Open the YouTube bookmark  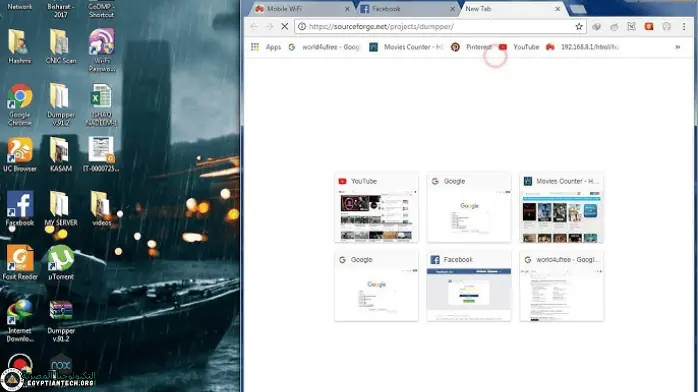coord(519,47)
